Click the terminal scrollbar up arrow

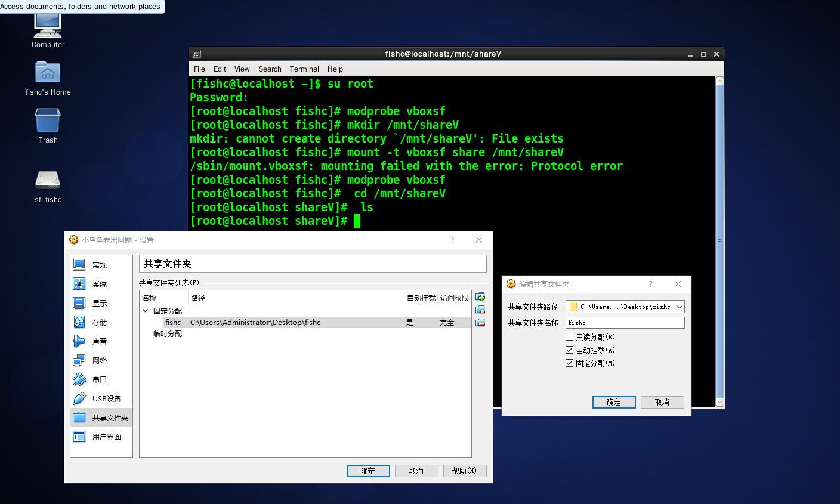click(x=719, y=81)
